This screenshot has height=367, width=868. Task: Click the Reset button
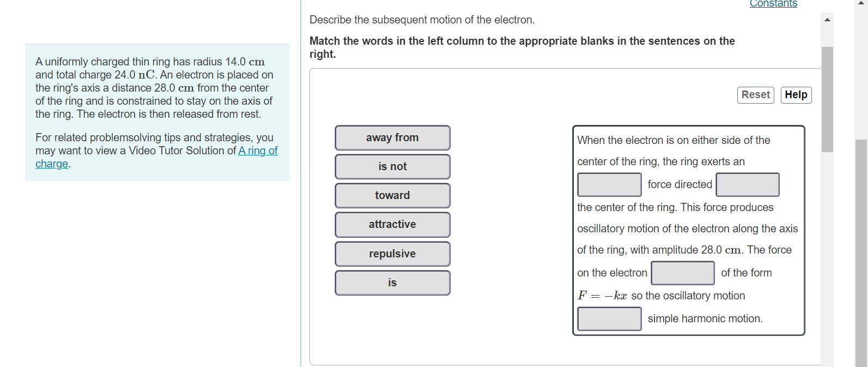click(755, 94)
